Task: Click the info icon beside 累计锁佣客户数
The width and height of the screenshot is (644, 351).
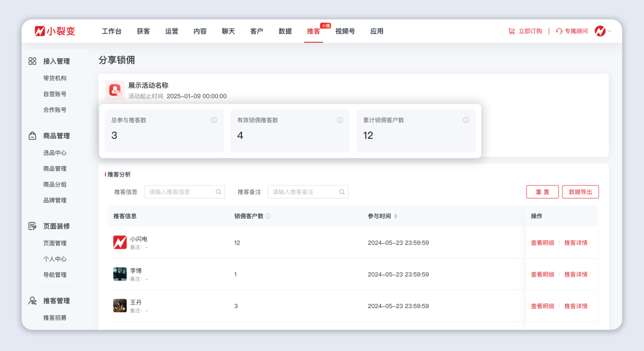Action: (466, 120)
